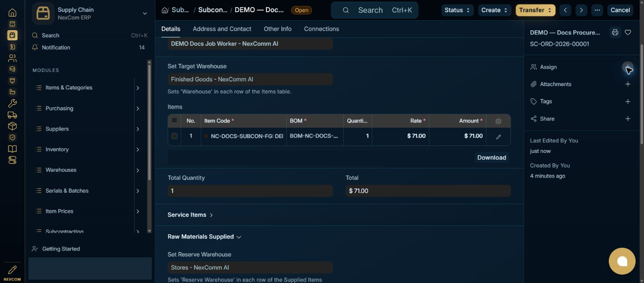Share the document with the plus icon

point(628,119)
